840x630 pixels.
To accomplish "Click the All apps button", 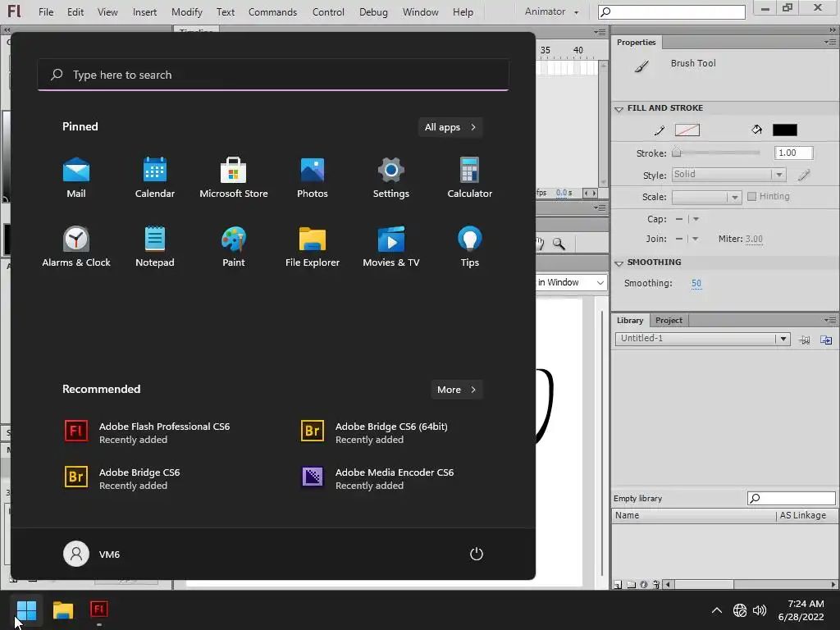I will click(x=450, y=127).
